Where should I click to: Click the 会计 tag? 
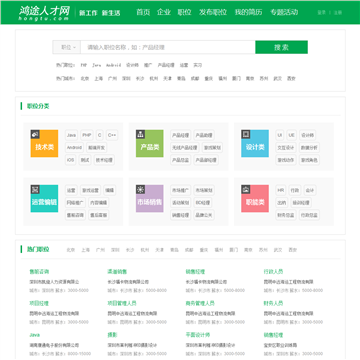click(310, 190)
